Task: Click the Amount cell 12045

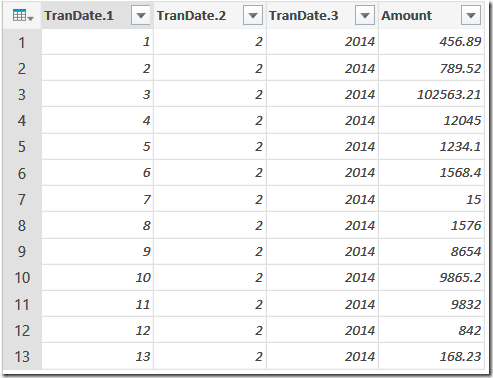Action: click(431, 120)
